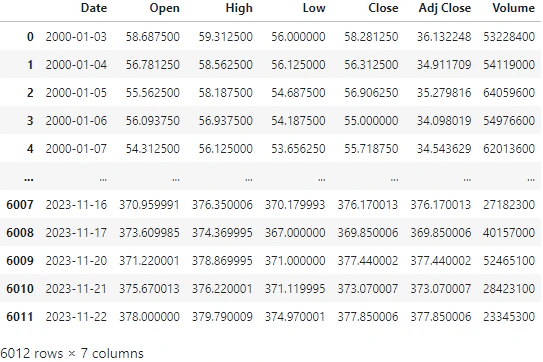Click Volume value 28423100
Viewport: 543px width, 362px height.
point(509,289)
